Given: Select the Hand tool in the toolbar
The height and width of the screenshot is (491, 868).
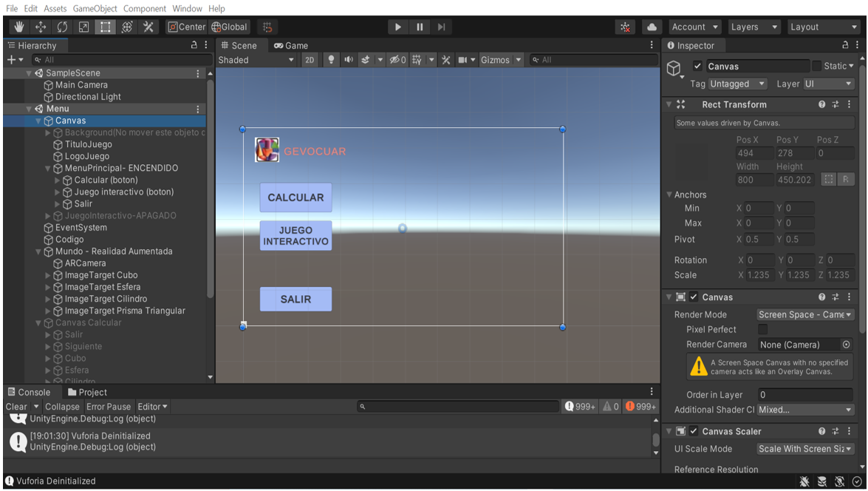Looking at the screenshot, I should pos(19,27).
